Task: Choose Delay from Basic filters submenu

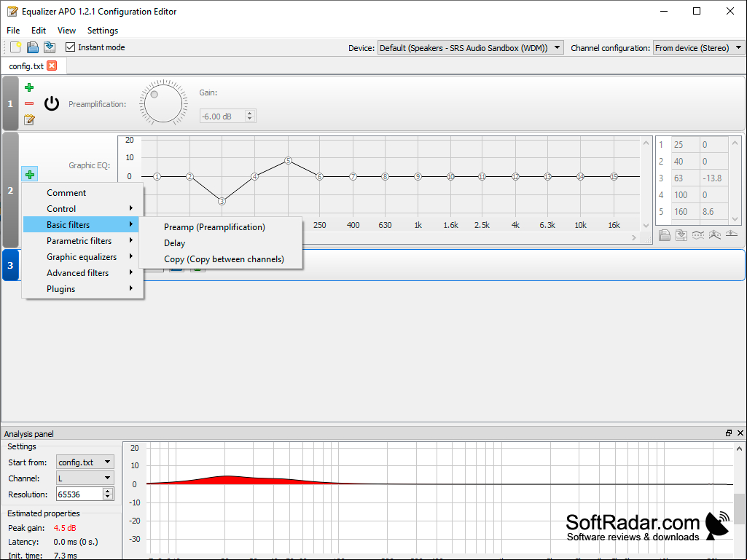Action: (221, 243)
